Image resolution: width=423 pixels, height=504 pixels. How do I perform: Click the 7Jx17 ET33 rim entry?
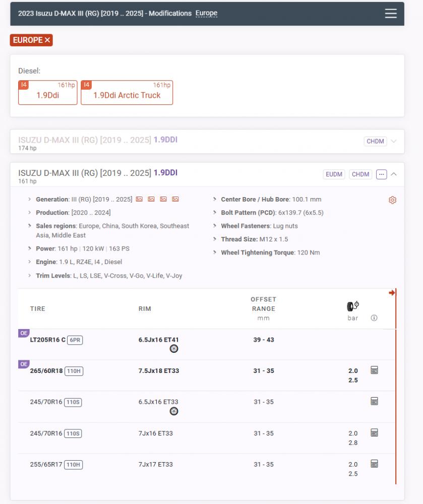pyautogui.click(x=155, y=464)
